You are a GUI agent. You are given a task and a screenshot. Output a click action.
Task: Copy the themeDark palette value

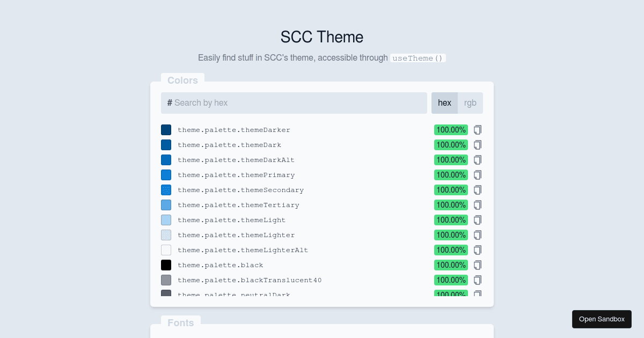click(478, 145)
